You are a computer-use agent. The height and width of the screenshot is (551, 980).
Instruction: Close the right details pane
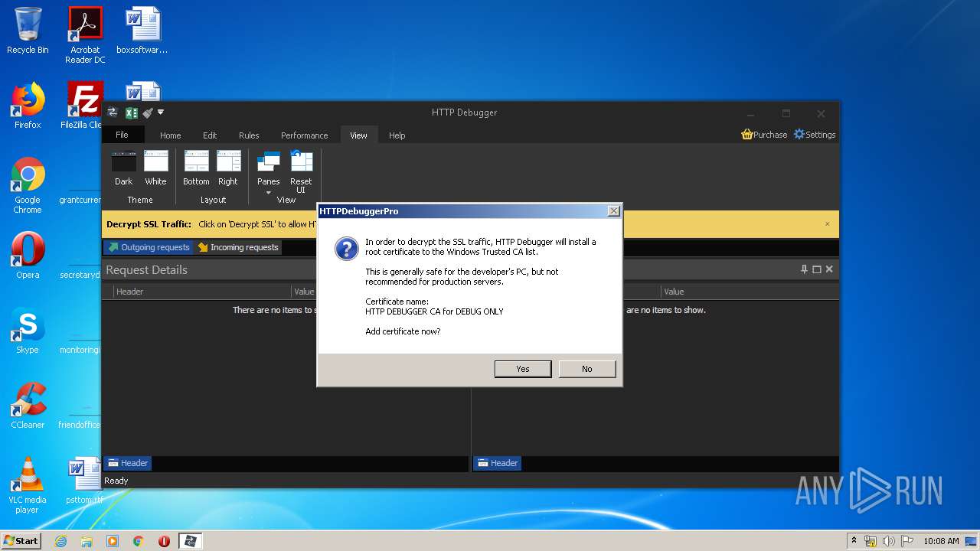coord(829,269)
